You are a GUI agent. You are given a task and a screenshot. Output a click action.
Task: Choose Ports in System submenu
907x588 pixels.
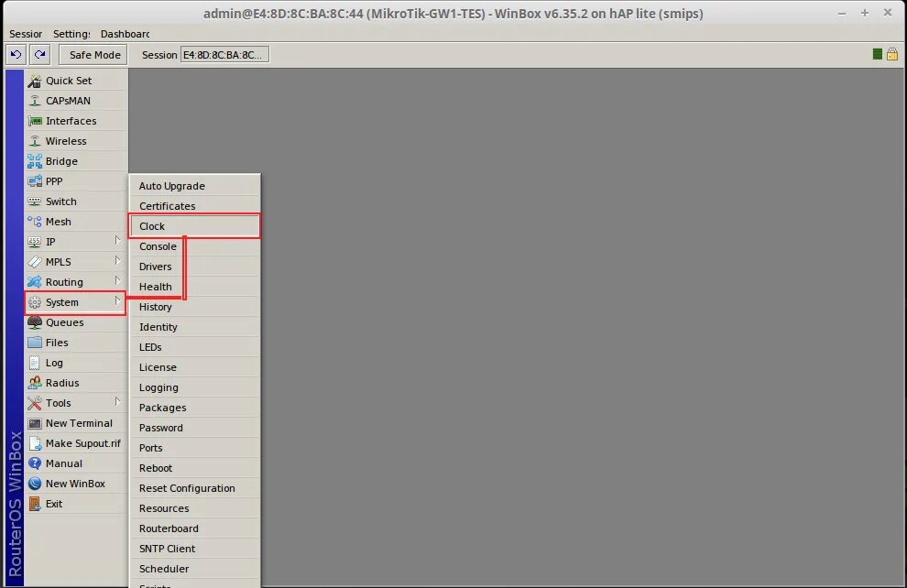tap(195, 448)
